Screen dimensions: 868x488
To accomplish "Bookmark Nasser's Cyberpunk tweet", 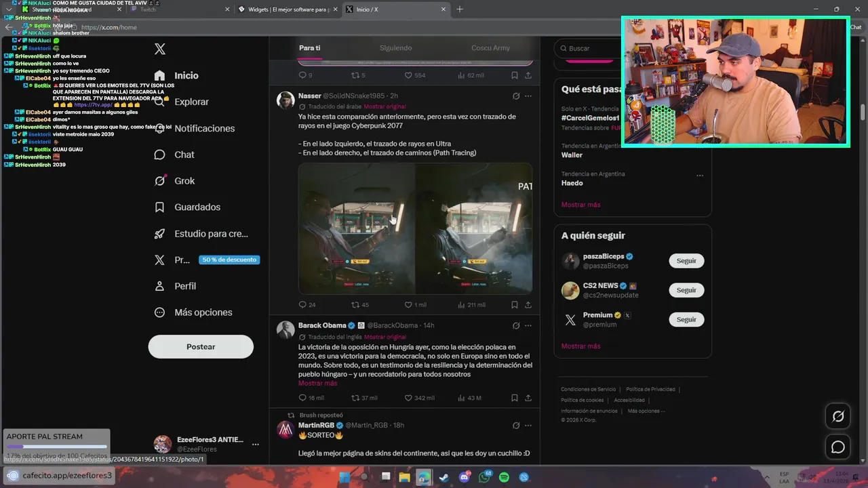I will tap(515, 305).
